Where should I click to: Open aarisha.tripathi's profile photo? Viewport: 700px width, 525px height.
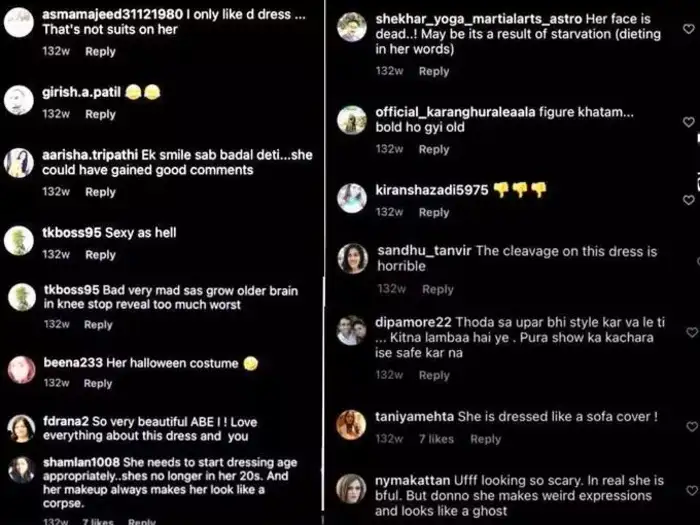pyautogui.click(x=19, y=162)
